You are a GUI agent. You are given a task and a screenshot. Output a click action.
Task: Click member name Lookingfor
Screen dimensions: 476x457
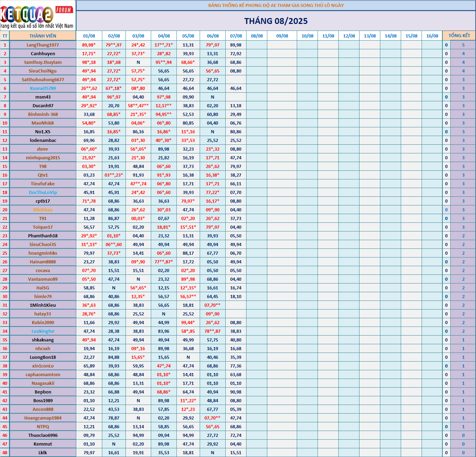click(x=43, y=331)
